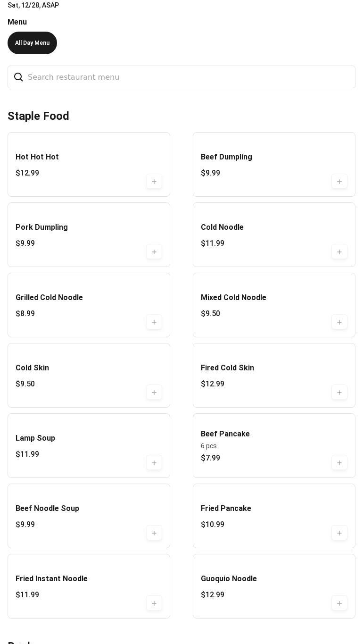The image size is (363, 644).
Task: Add Lamp Soup using plus icon
Action: [154, 463]
